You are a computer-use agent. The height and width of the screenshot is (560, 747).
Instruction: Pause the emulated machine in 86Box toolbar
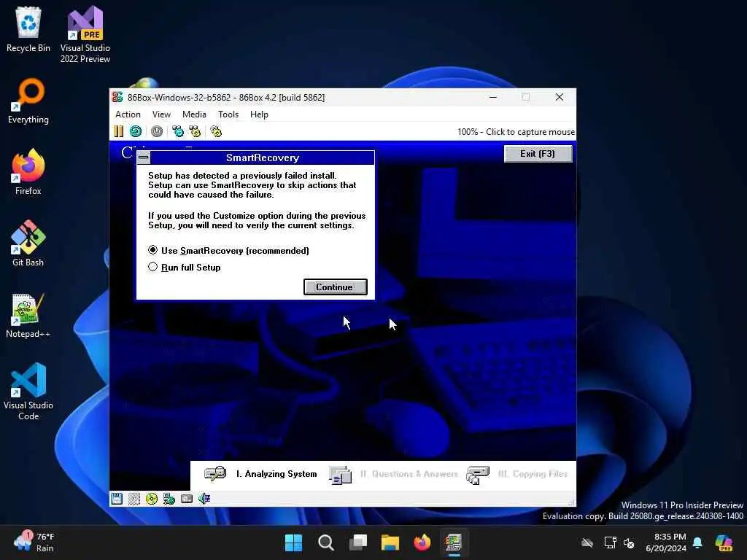[119, 131]
